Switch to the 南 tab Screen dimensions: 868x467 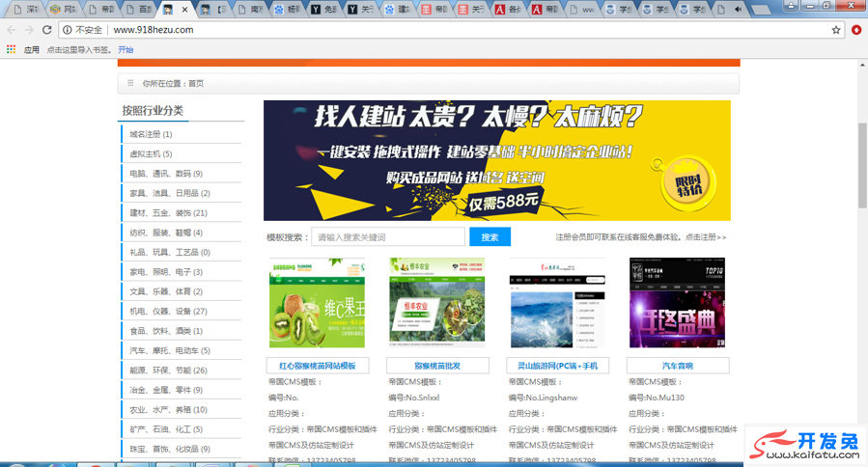(251, 10)
